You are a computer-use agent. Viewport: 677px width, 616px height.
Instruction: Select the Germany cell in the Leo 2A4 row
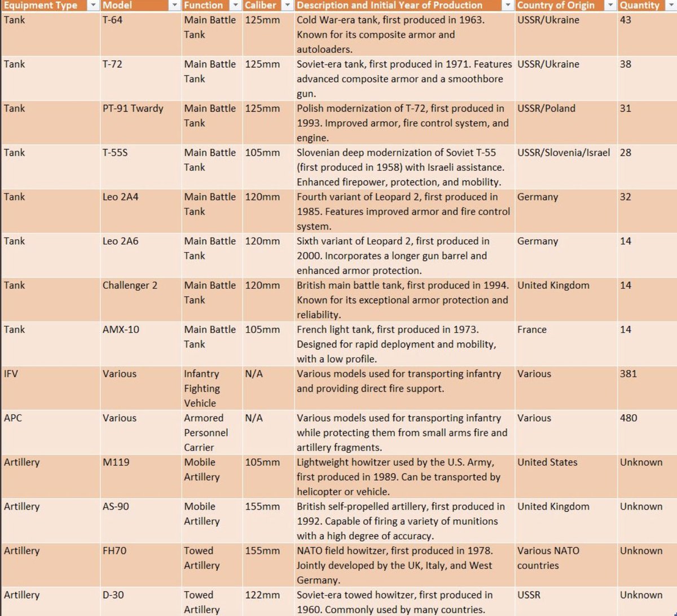566,212
